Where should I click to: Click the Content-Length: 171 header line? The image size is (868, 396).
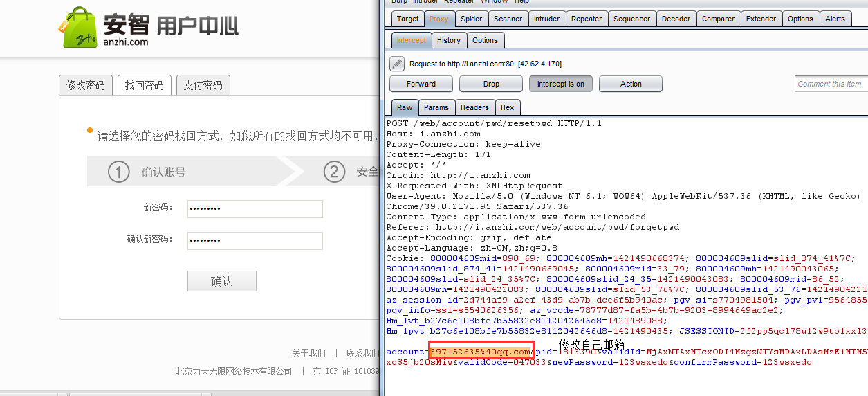[x=438, y=154]
